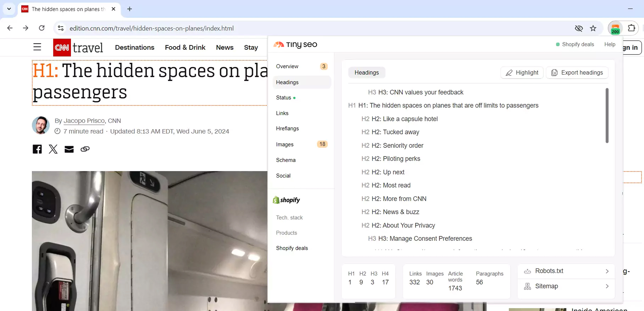The height and width of the screenshot is (311, 644).
Task: Open the Extensions puzzle icon
Action: click(631, 28)
